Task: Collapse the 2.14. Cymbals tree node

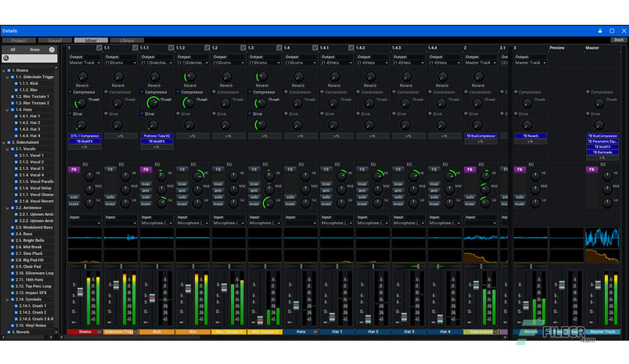Action: (x=8, y=299)
